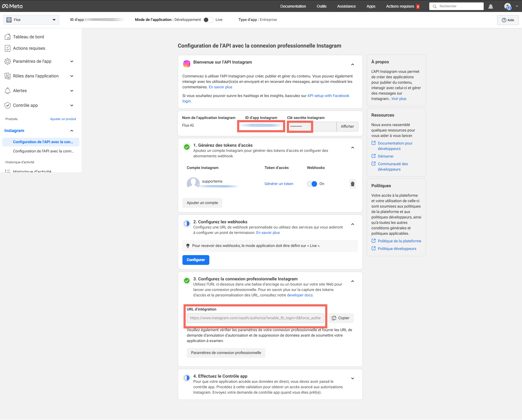Click Générer un token link
Screen dimensions: 522x420
279,184
